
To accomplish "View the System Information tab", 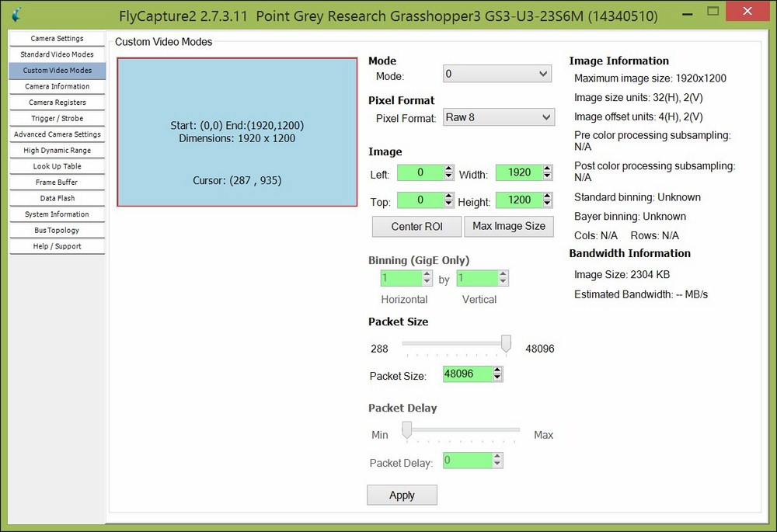I will (57, 214).
